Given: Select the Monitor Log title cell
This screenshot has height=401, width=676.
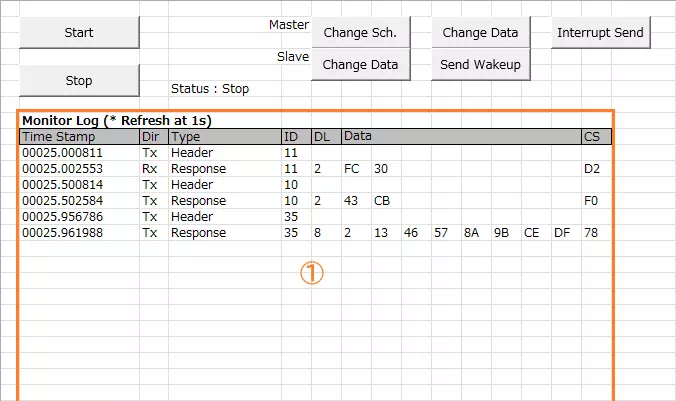Looking at the screenshot, I should click(117, 120).
